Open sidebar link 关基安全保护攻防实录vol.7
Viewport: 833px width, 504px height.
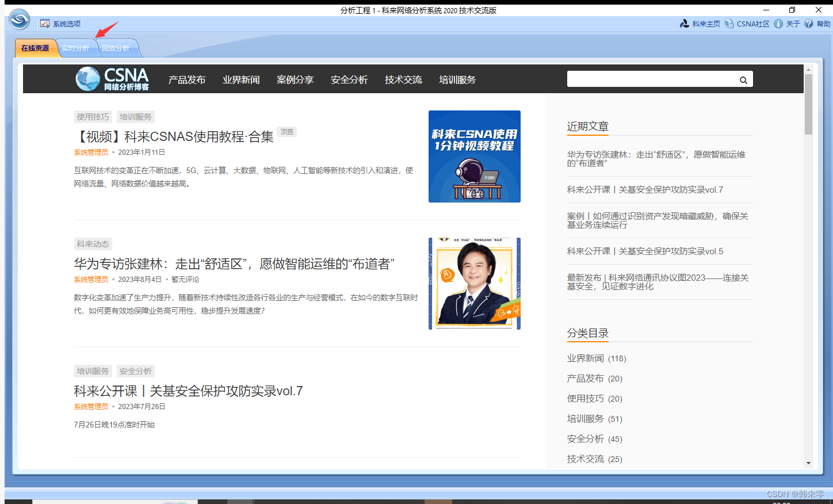[645, 190]
